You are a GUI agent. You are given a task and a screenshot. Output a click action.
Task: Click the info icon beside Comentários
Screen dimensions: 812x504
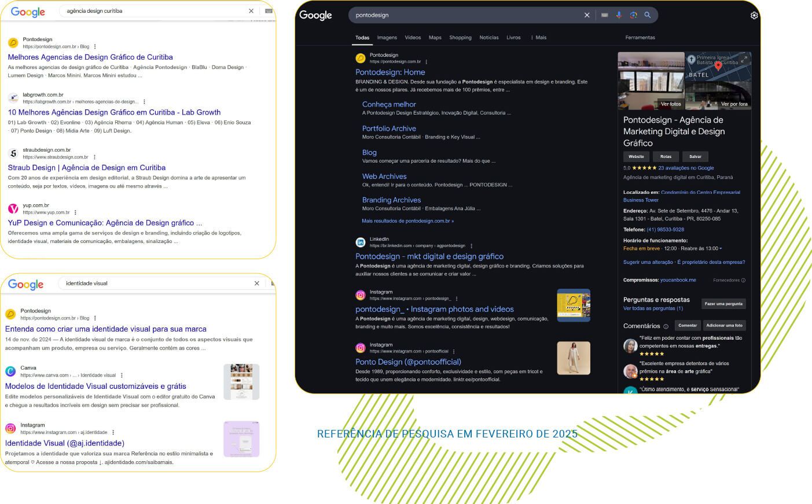click(666, 326)
